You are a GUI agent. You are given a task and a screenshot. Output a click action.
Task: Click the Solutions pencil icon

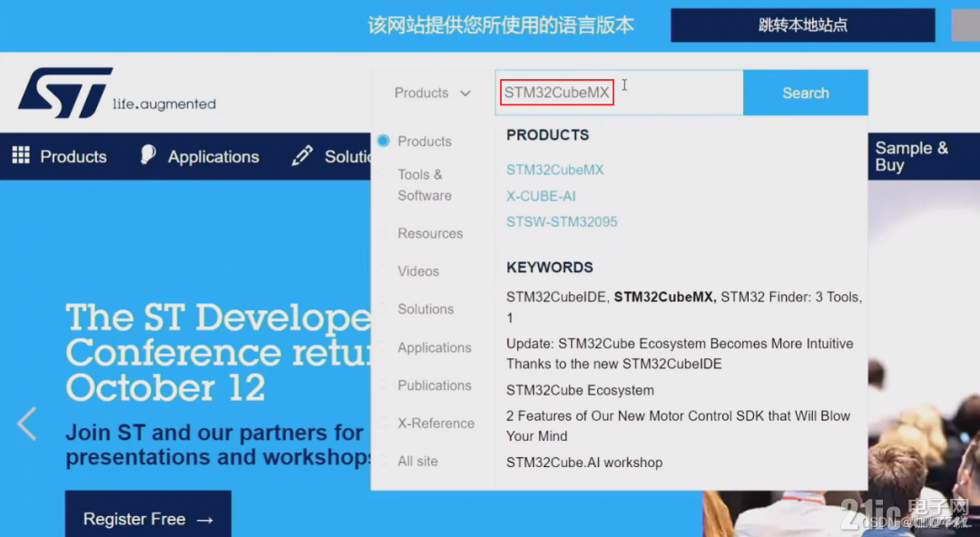pyautogui.click(x=302, y=156)
